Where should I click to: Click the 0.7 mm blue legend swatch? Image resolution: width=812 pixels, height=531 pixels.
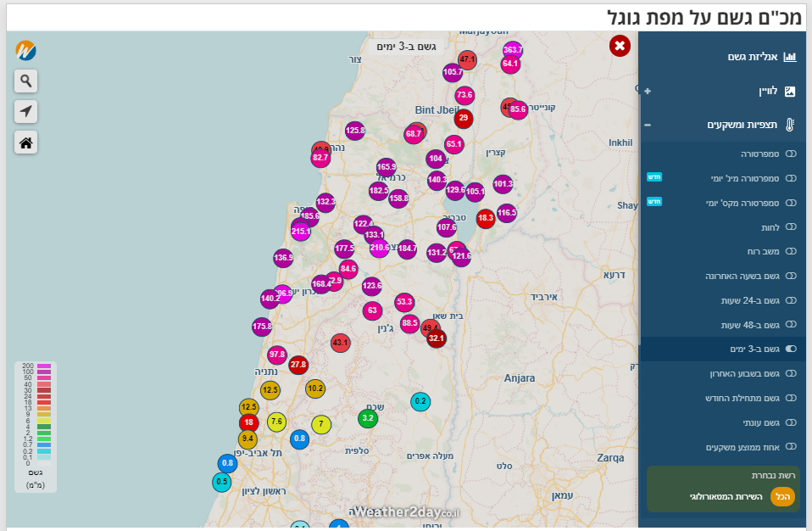coord(44,445)
